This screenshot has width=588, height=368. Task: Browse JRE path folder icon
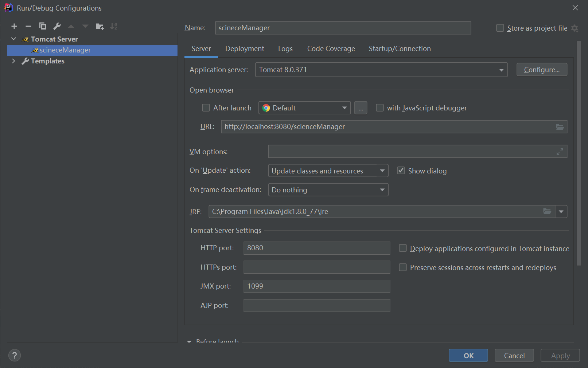pyautogui.click(x=547, y=211)
